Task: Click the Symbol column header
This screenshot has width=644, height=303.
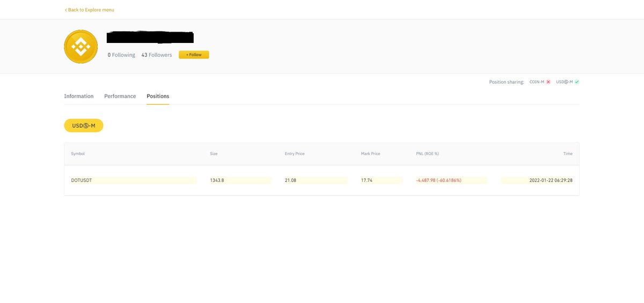Action: coord(78,154)
